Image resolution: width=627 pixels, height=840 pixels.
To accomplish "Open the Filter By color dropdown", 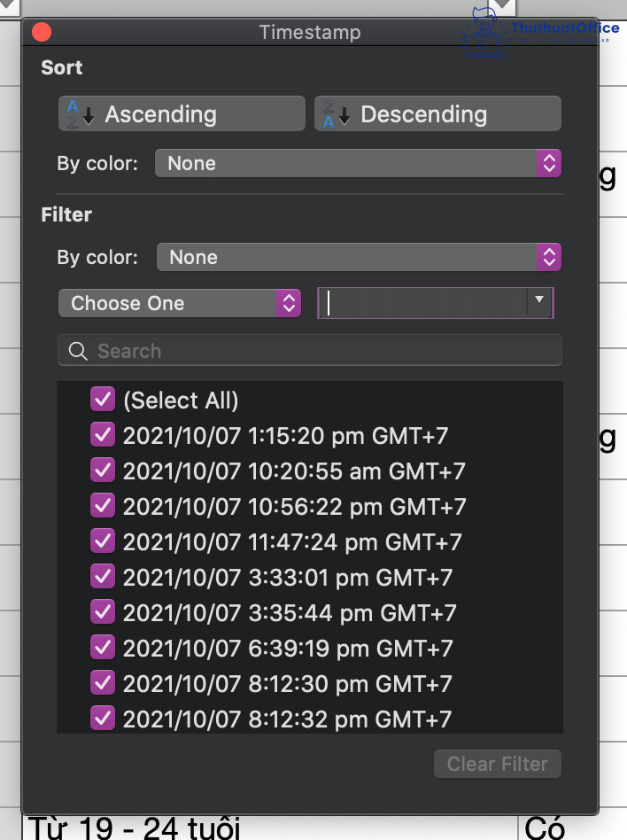I will click(359, 257).
